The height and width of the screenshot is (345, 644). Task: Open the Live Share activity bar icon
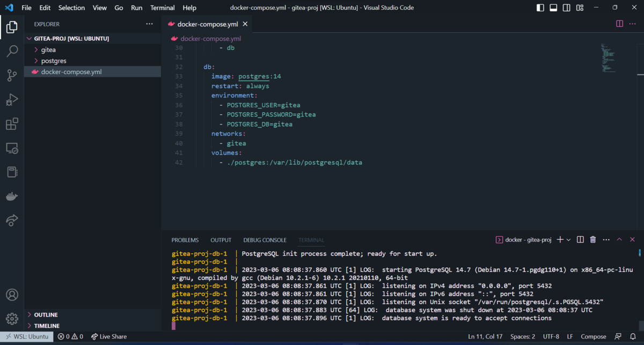[x=12, y=220]
